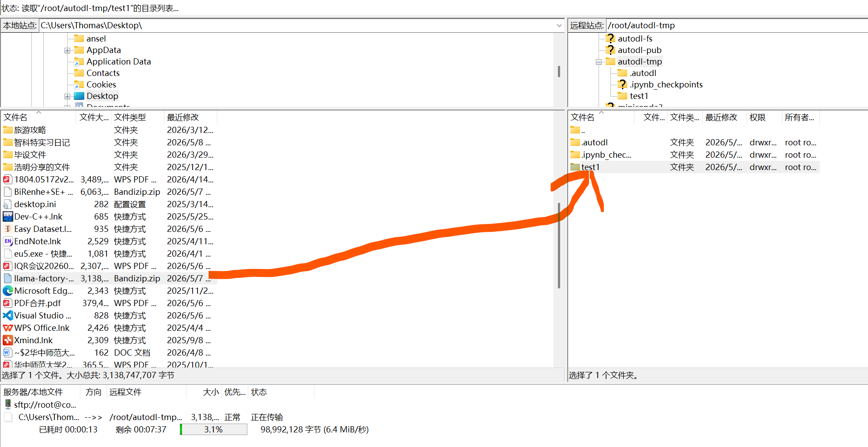Expand the AppData folder tree node

point(67,50)
